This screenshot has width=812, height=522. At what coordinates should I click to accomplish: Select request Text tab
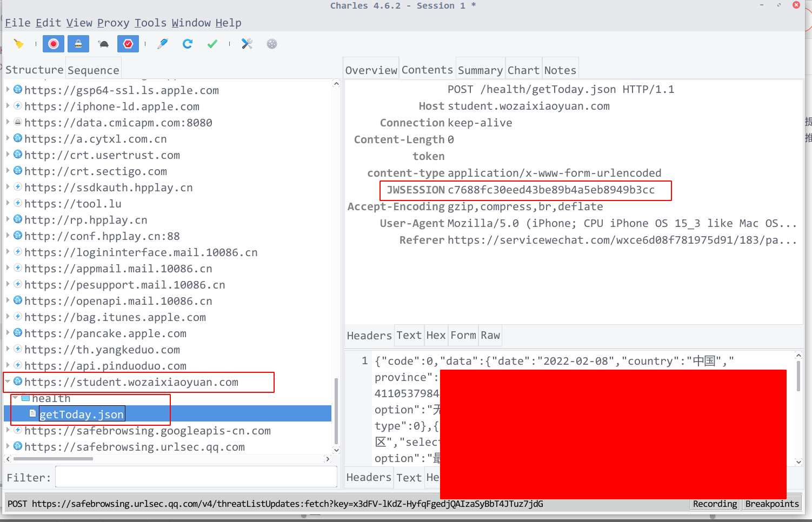click(409, 335)
